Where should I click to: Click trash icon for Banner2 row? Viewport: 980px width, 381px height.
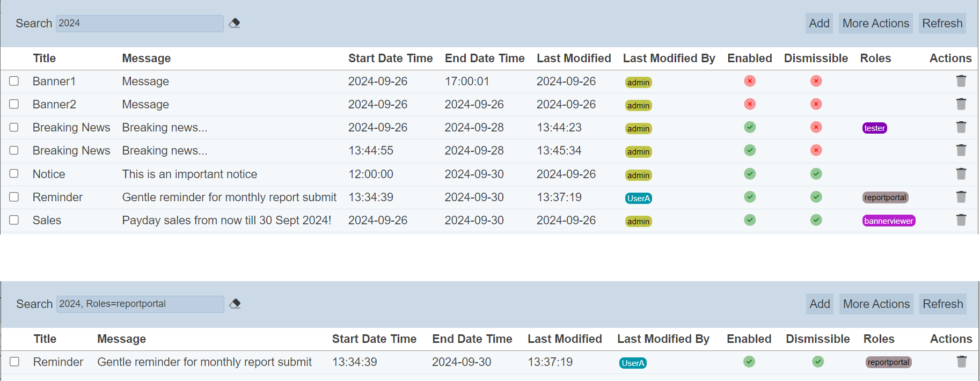click(x=961, y=104)
